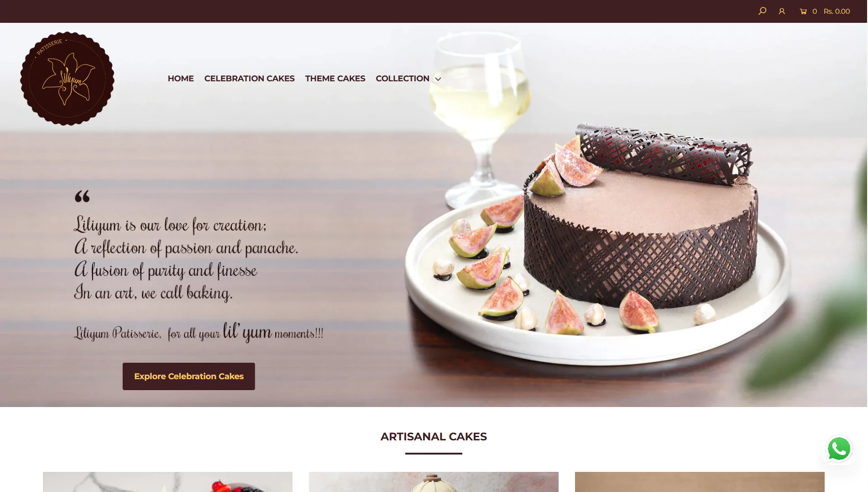Click the Explore Celebration Cakes button

(x=188, y=376)
